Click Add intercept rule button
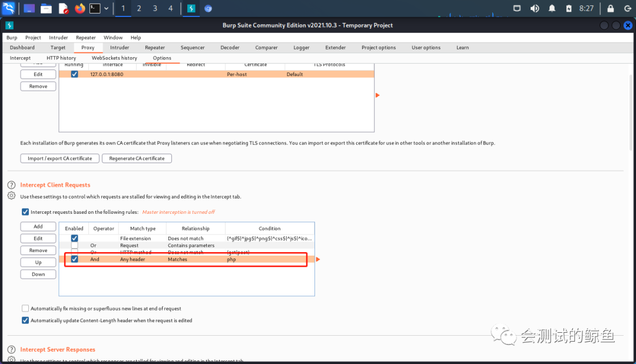 [x=38, y=226]
